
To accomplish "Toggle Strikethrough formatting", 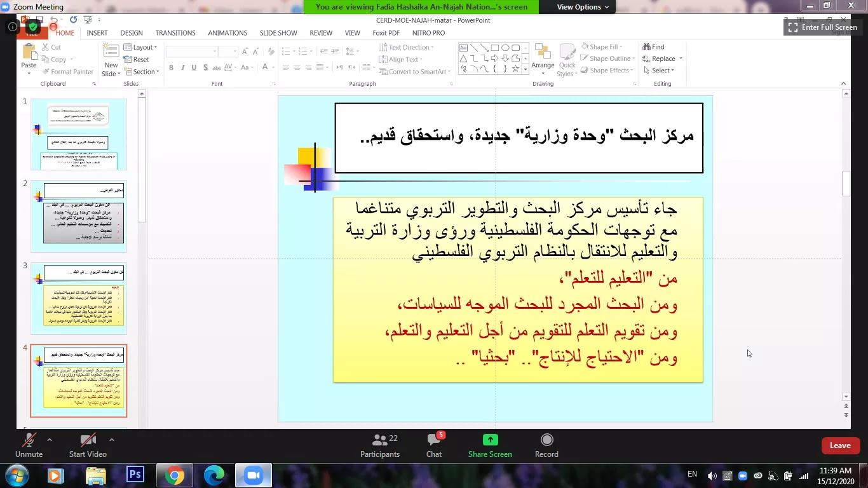I will click(x=218, y=68).
